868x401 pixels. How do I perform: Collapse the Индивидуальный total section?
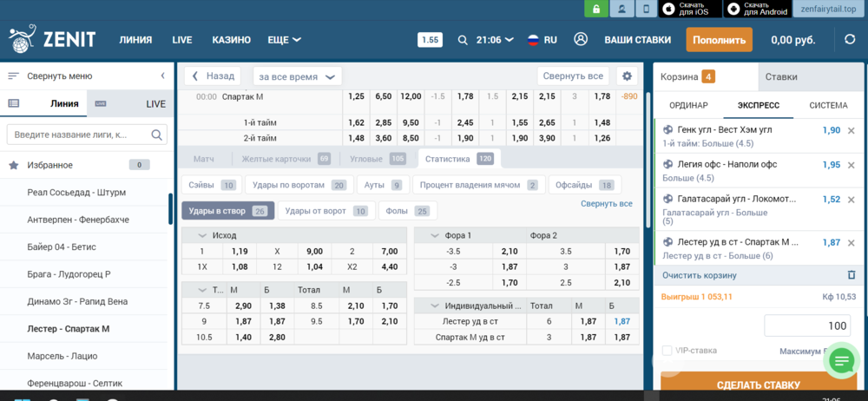coord(434,306)
